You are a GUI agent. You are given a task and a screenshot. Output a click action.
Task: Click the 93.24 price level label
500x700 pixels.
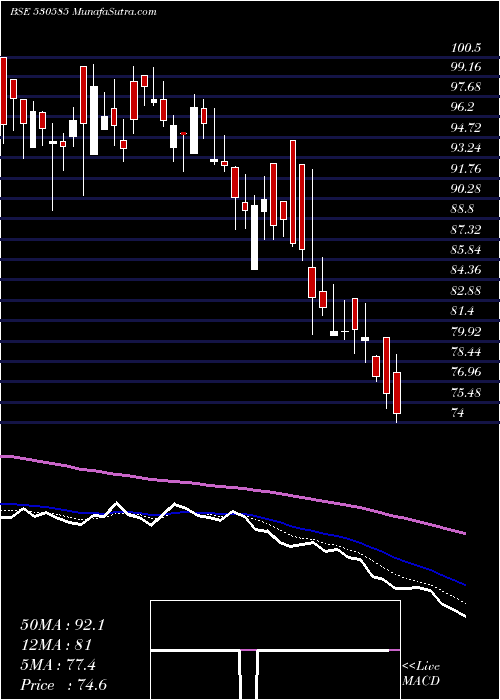(466, 148)
